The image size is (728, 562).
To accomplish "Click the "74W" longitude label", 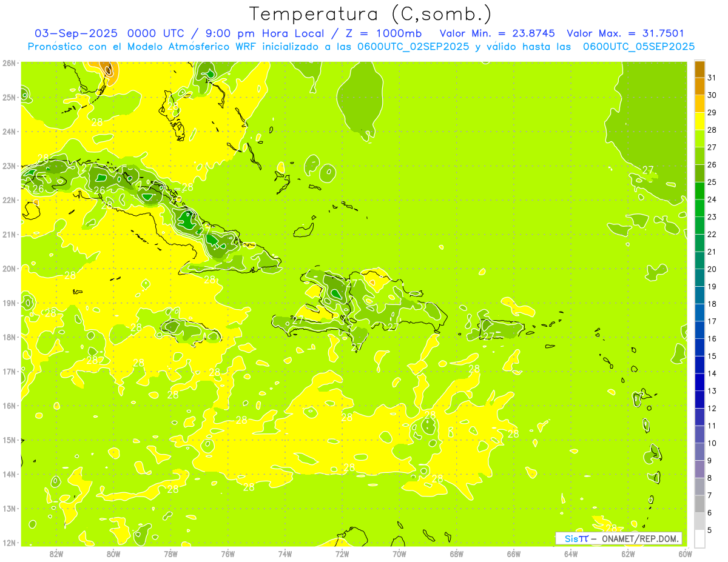I will tap(285, 554).
